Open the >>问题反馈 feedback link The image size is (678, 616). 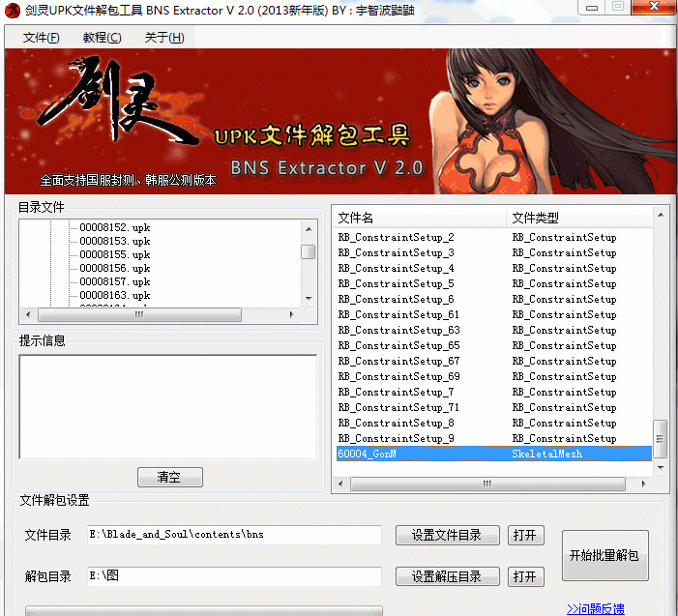tap(596, 609)
